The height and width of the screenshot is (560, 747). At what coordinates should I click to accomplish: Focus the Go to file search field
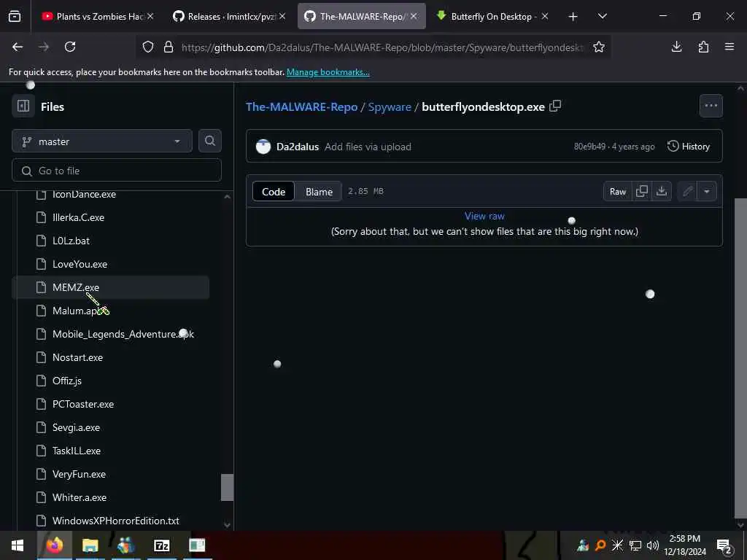(x=117, y=171)
